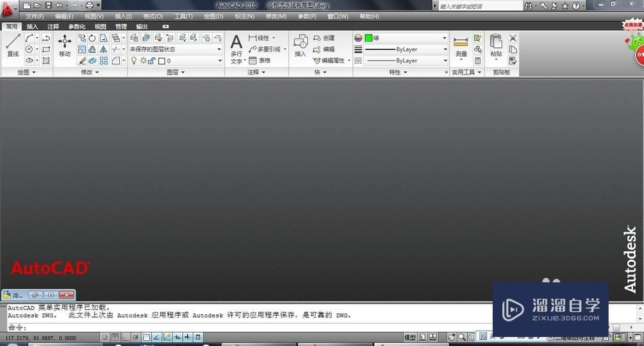
Task: Open the 线性 dimension dropdown arrow
Action: pos(274,38)
